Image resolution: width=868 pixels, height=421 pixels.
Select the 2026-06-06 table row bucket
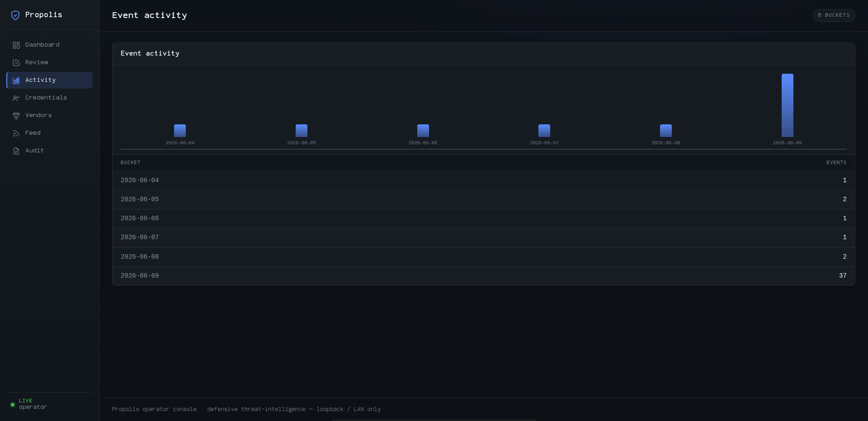pyautogui.click(x=140, y=218)
